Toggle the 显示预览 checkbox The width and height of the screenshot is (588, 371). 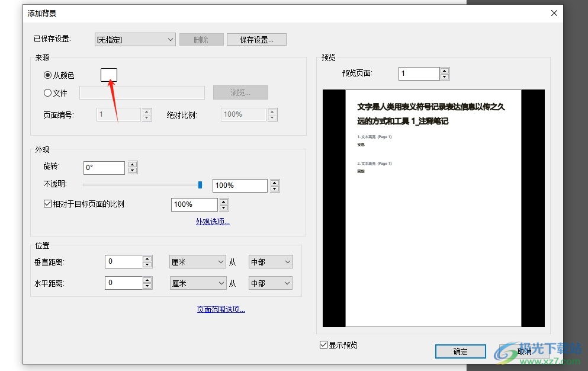(x=324, y=345)
